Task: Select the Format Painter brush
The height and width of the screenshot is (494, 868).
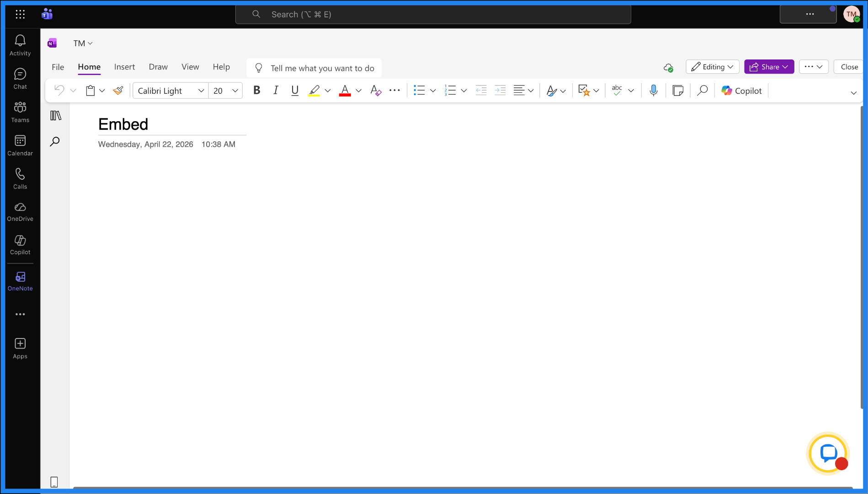Action: click(x=118, y=91)
